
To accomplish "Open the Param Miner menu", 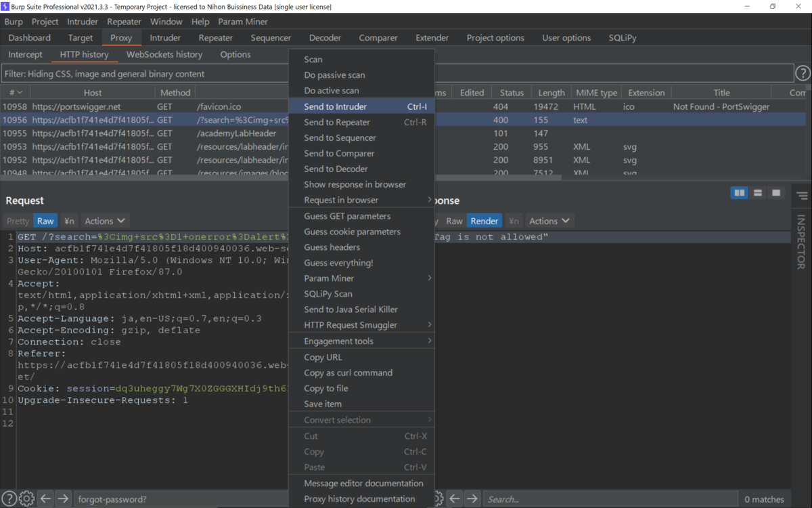I will point(243,22).
